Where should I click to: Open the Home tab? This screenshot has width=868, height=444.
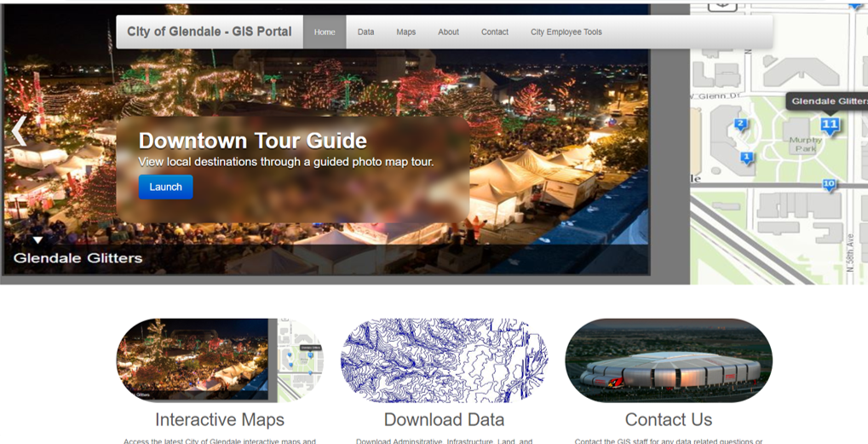pos(325,32)
